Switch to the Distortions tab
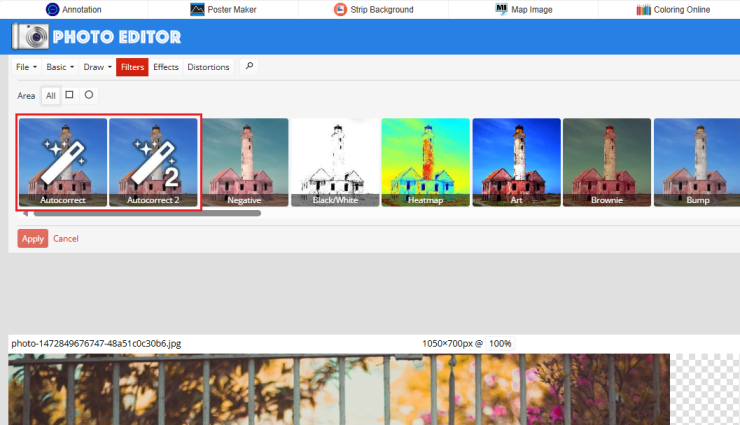 208,67
